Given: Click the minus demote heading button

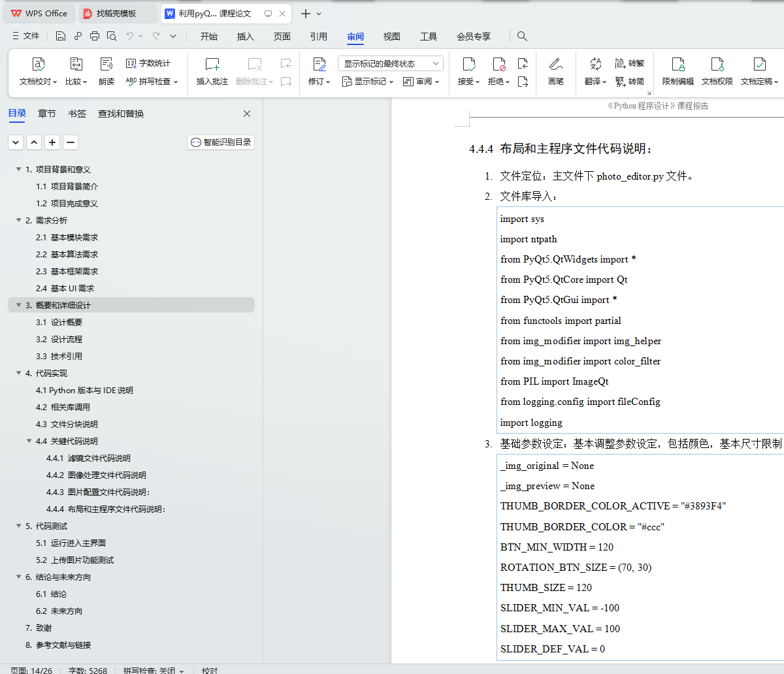Looking at the screenshot, I should [x=71, y=142].
